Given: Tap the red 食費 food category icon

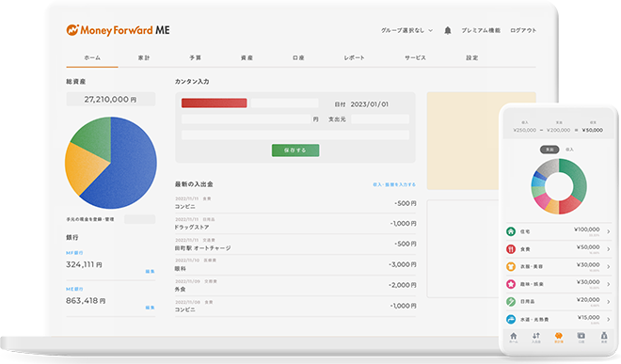Looking at the screenshot, I should 511,249.
